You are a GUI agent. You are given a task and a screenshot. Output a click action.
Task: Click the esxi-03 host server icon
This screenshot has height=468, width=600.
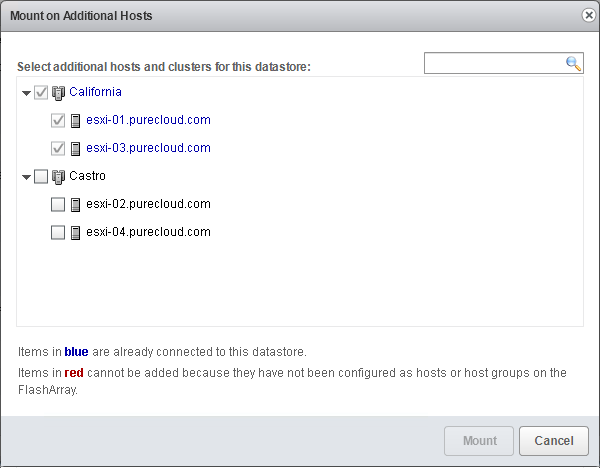point(75,149)
